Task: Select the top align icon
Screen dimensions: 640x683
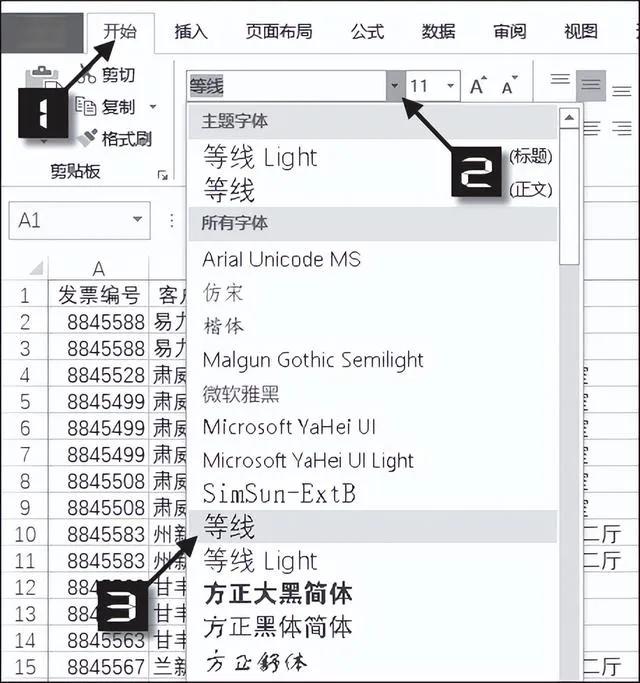Action: (560, 80)
